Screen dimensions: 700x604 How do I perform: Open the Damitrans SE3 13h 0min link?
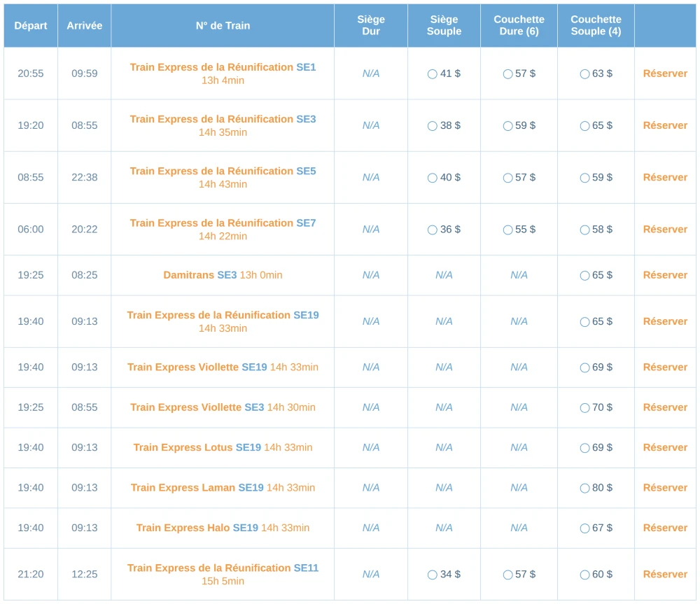(223, 275)
